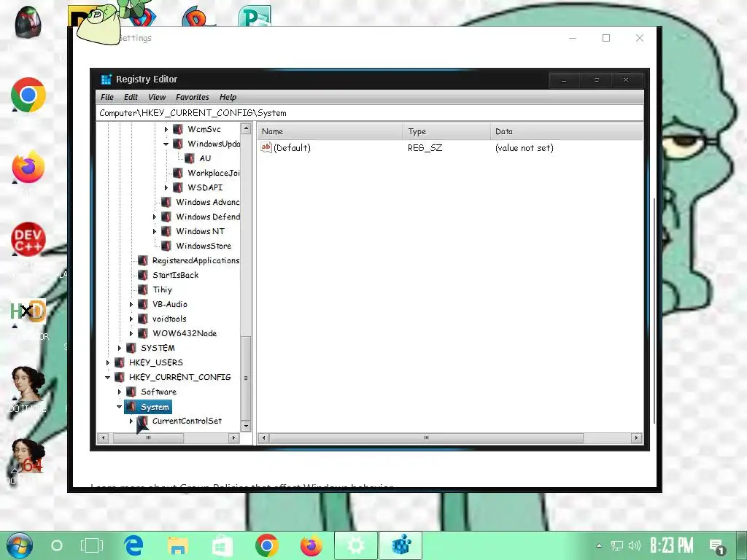This screenshot has height=560, width=747.
Task: Click the Windows Advanced key icon
Action: (166, 203)
